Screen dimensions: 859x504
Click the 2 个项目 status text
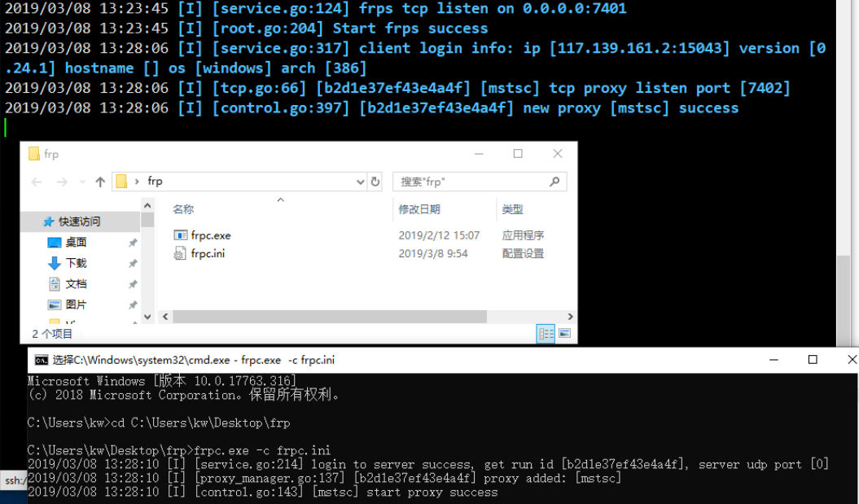click(x=52, y=334)
